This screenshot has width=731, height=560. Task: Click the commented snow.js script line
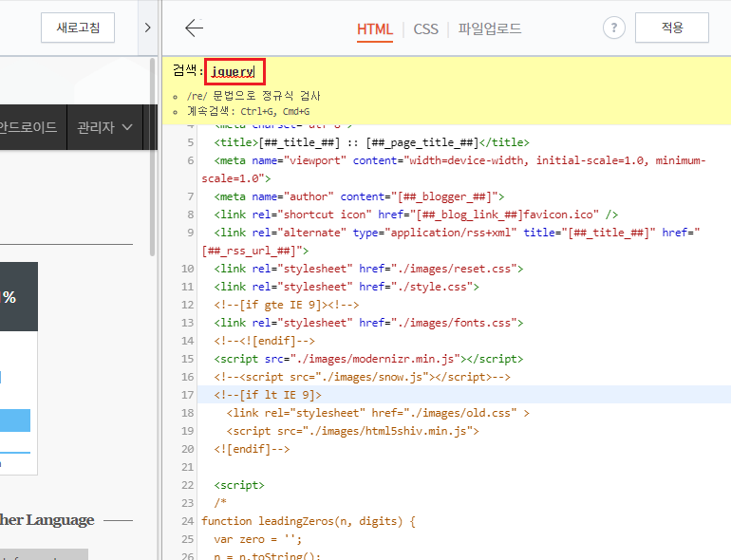[x=363, y=377]
